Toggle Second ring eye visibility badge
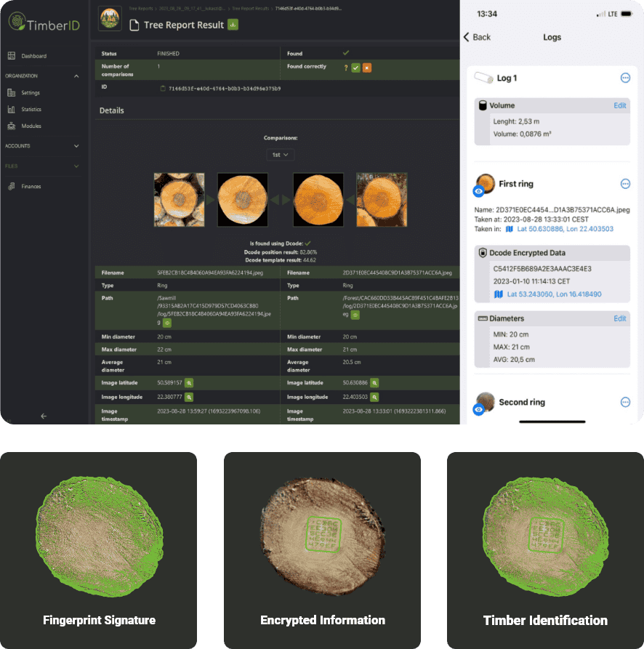Screen dimensions: 644x649 point(478,410)
